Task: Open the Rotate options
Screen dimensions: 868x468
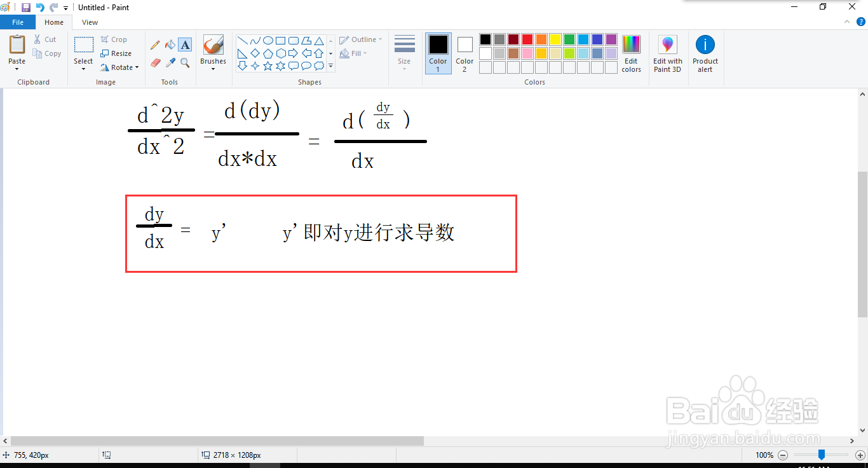Action: (x=119, y=67)
